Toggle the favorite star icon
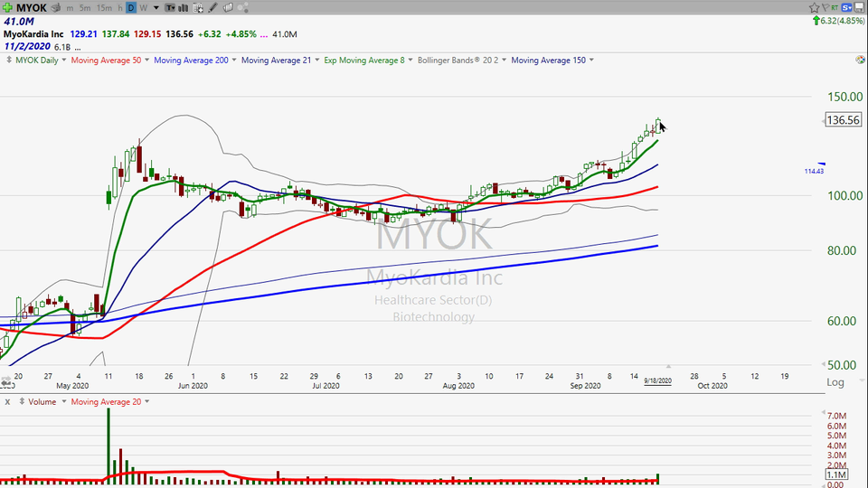This screenshot has height=488, width=868. point(814,7)
